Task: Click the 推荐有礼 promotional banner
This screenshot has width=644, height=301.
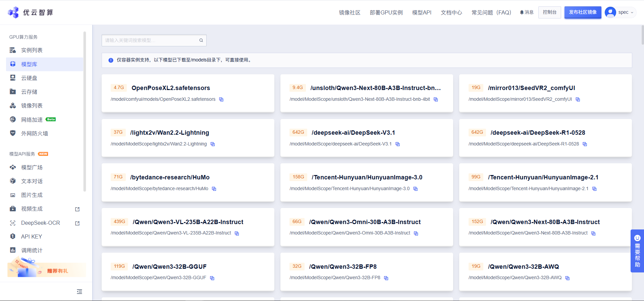Action: pyautogui.click(x=46, y=268)
